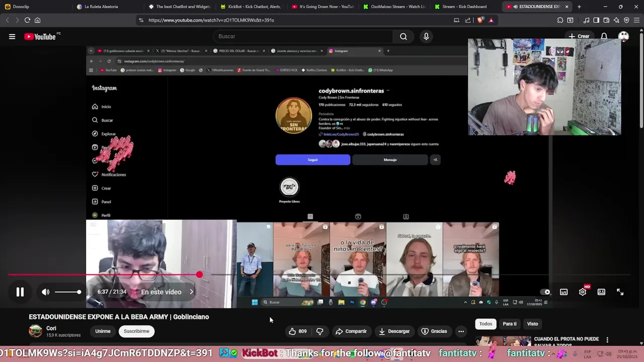Image resolution: width=644 pixels, height=362 pixels.
Task: Toggle subtitles on the player
Action: (563, 292)
